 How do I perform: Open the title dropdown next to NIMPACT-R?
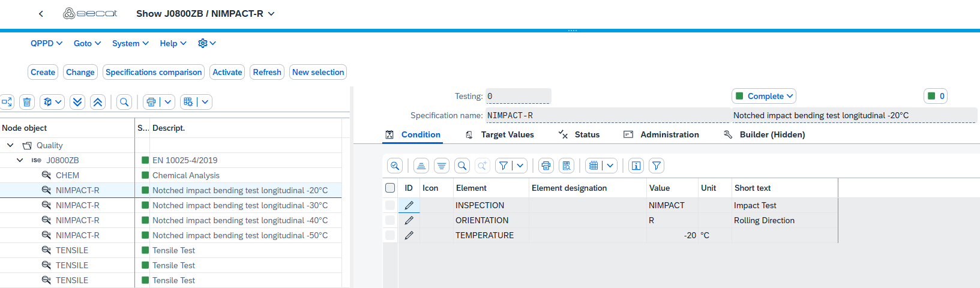271,13
